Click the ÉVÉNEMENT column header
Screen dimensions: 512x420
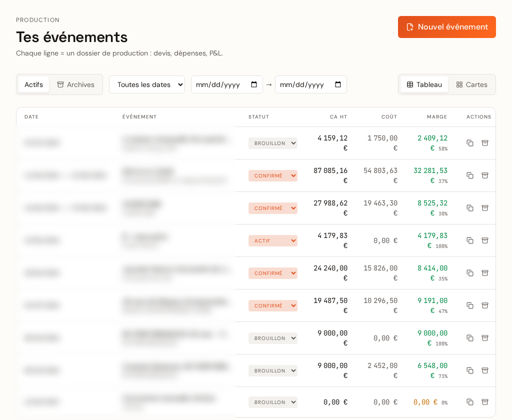[x=139, y=117]
